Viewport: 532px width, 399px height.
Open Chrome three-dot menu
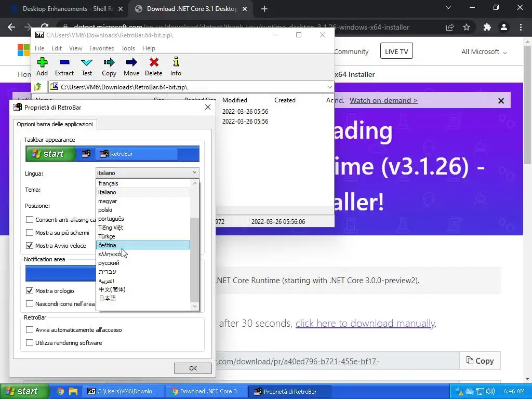coord(521,27)
